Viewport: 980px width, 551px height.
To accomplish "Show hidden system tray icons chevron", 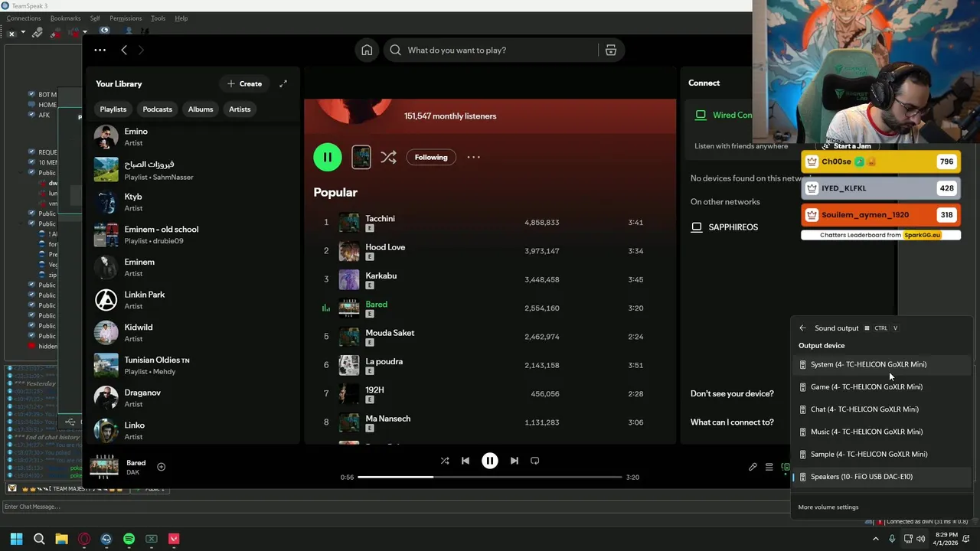I will (x=876, y=539).
